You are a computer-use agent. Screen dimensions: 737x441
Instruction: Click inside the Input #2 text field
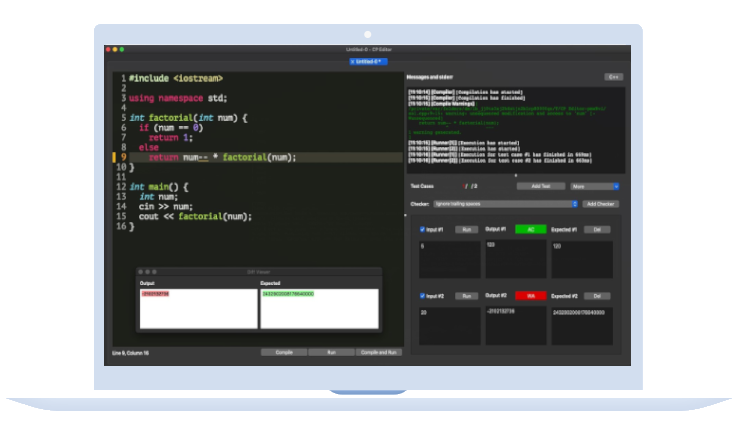449,325
